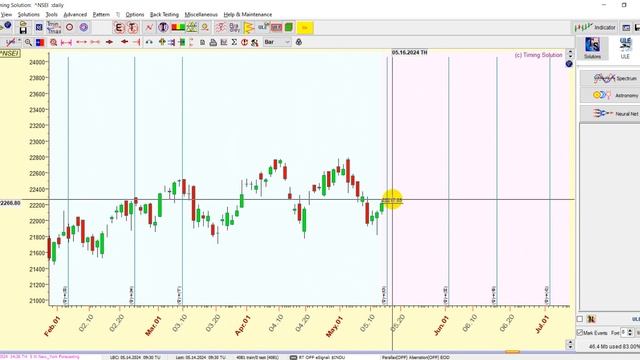Image resolution: width=640 pixels, height=360 pixels.
Task: Click the May.01 date axis label
Action: click(x=336, y=327)
